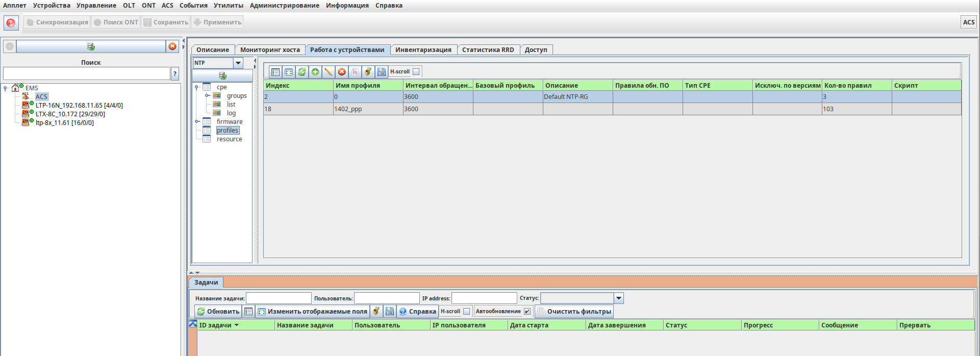Delete selected profile with red X icon
This screenshot has height=356, width=980.
342,72
